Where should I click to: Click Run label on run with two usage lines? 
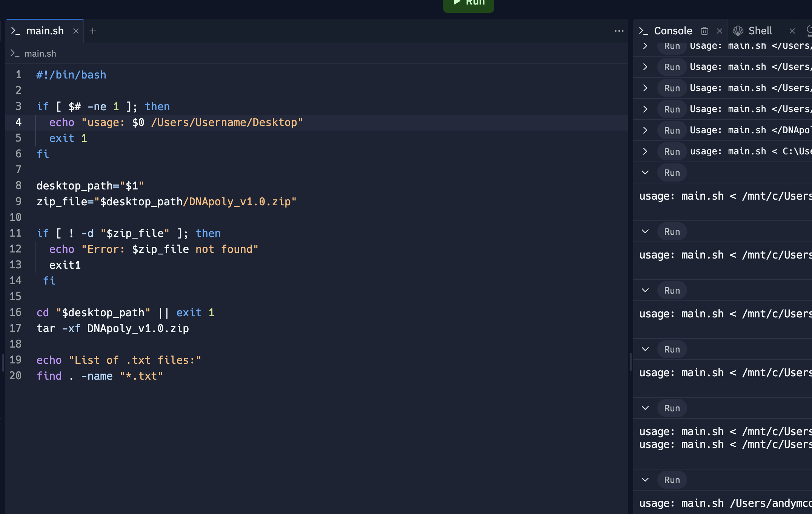672,408
